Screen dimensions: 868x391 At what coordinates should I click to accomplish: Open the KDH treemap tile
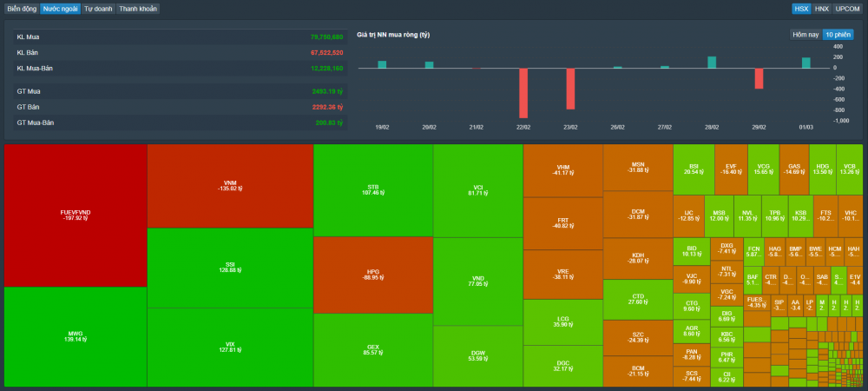point(638,259)
